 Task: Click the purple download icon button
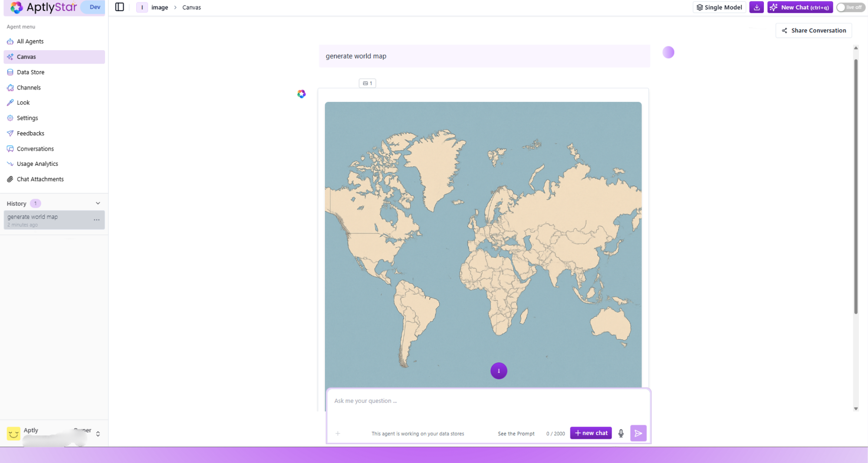756,7
